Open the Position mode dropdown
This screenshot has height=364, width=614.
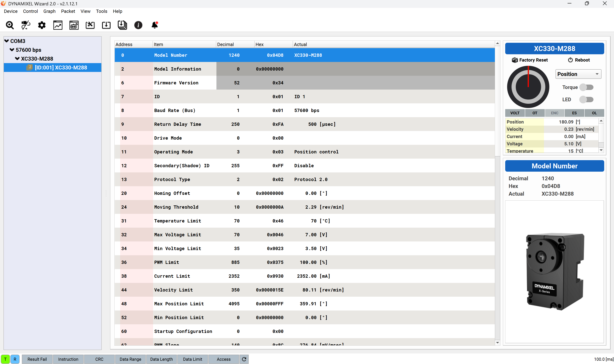coord(578,74)
